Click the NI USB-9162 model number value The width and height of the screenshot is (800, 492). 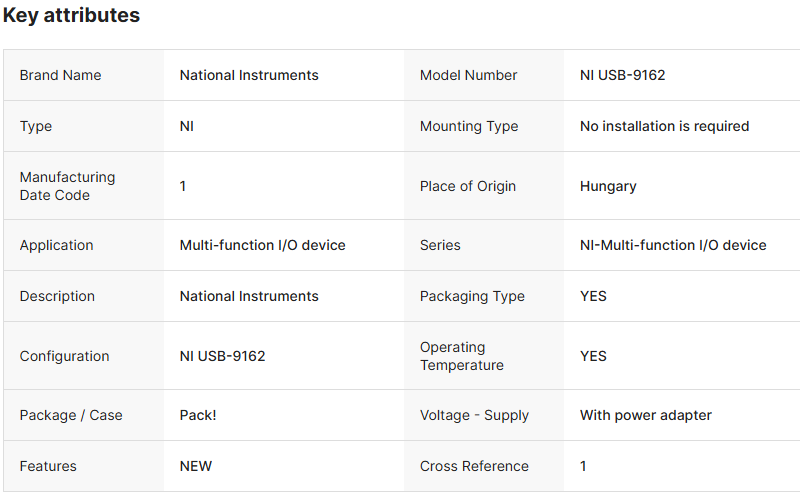click(622, 75)
